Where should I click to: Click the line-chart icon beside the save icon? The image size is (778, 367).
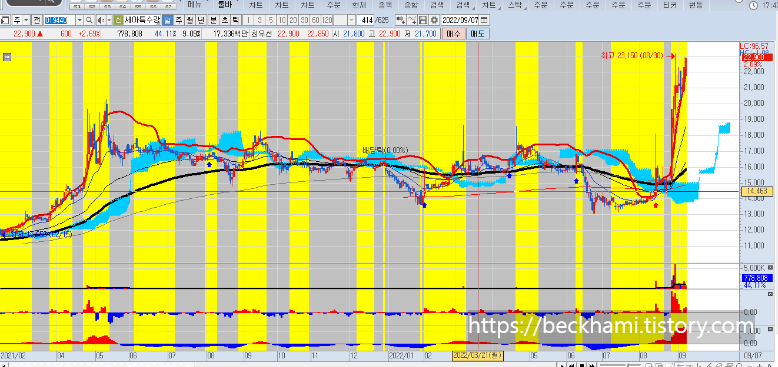coord(412,20)
